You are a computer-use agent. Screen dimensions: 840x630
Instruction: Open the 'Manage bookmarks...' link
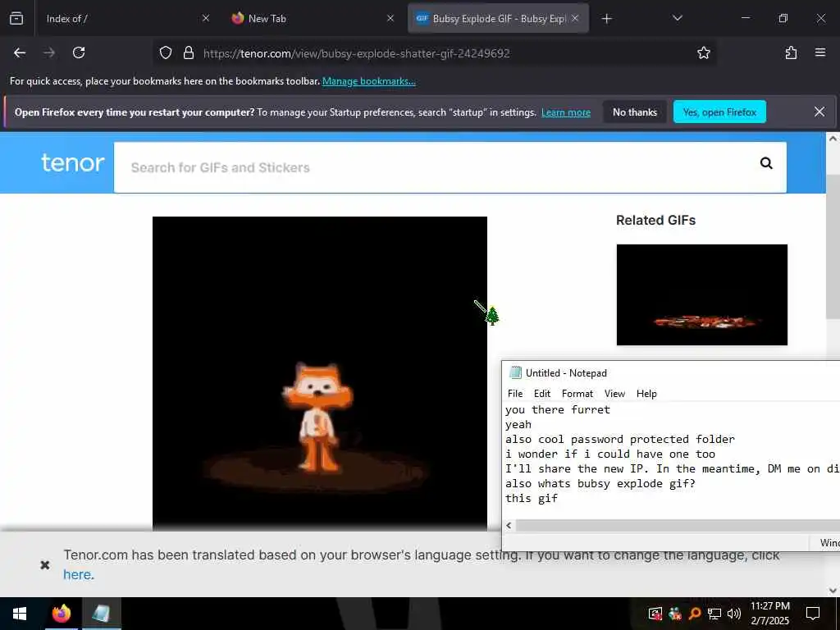[368, 81]
